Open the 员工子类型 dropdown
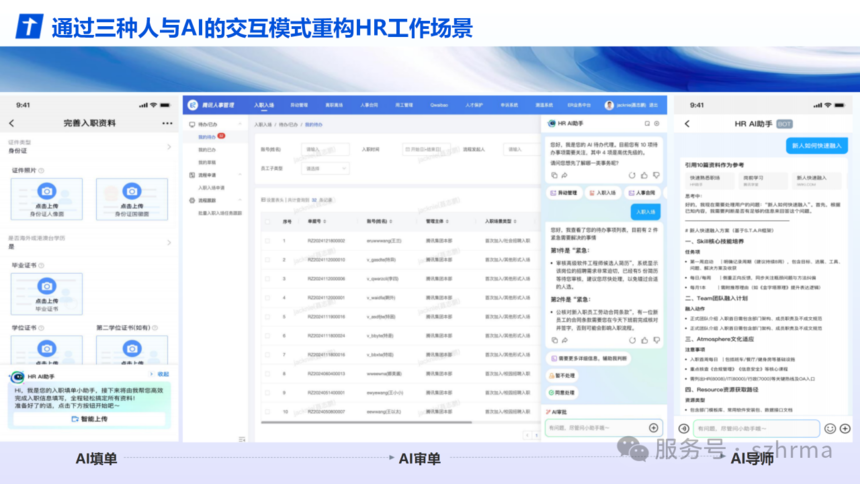The height and width of the screenshot is (484, 860). pos(326,168)
